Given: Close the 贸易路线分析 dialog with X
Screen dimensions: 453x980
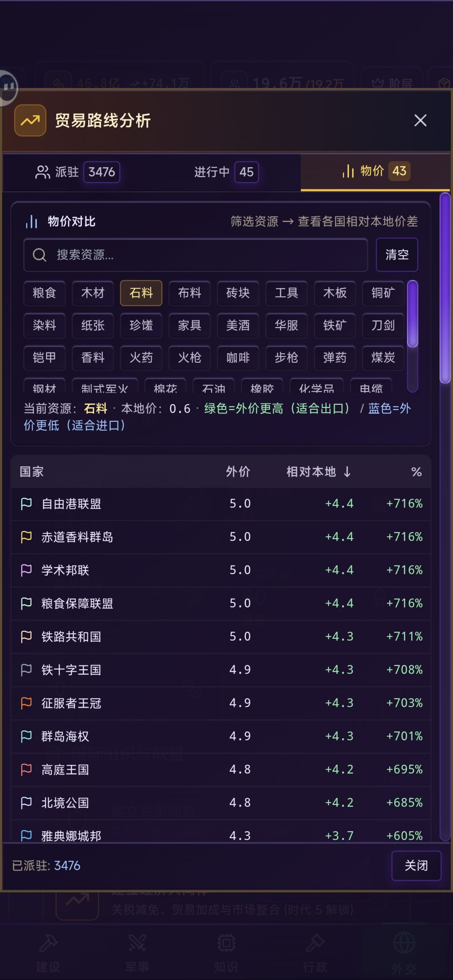Looking at the screenshot, I should click(420, 121).
